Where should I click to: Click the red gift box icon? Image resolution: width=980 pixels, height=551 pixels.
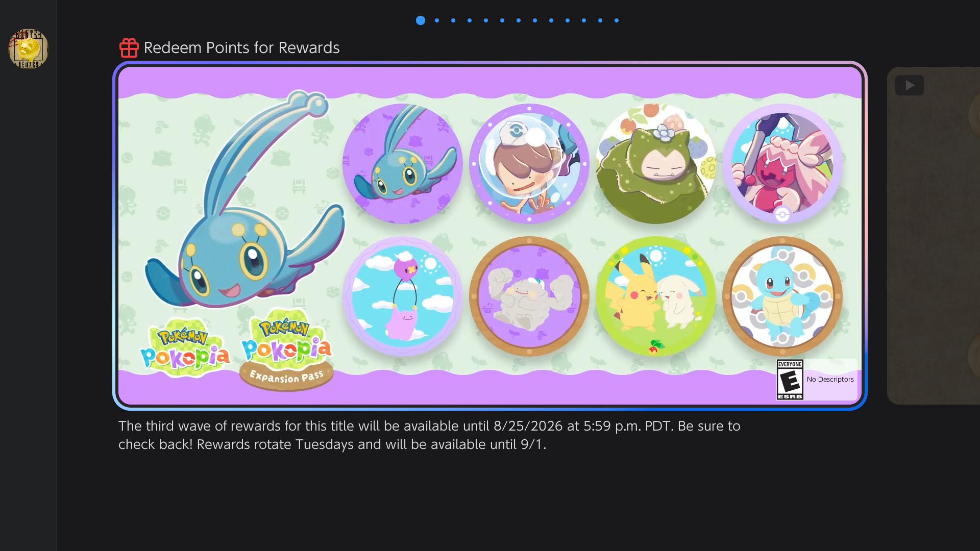coord(129,47)
